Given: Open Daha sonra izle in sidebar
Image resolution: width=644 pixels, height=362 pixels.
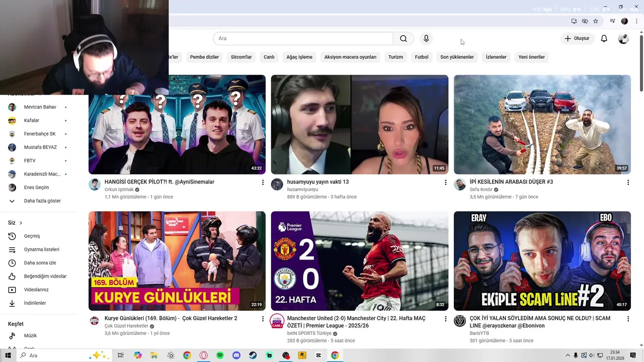Looking at the screenshot, I should [39, 263].
